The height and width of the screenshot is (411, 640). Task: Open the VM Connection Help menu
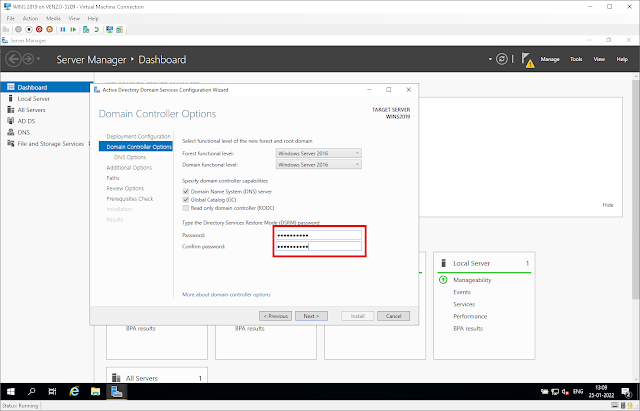[x=93, y=18]
